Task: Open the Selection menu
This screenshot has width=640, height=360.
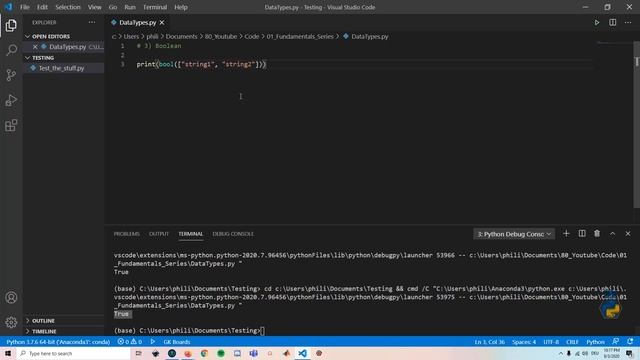Action: tap(68, 7)
